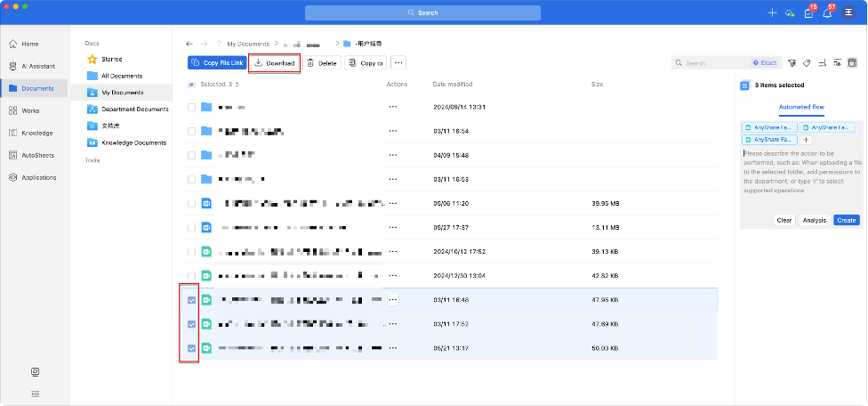Click the tag icon beside filter
This screenshot has height=406, width=868.
tap(807, 63)
